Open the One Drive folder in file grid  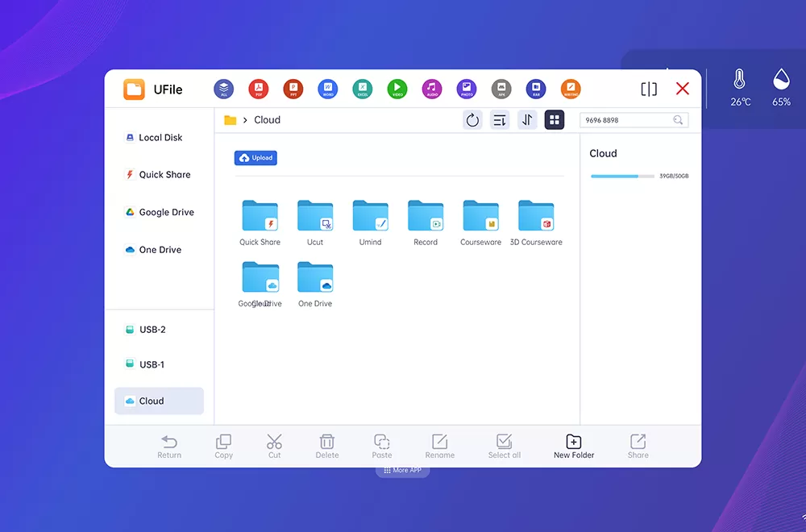pos(315,285)
